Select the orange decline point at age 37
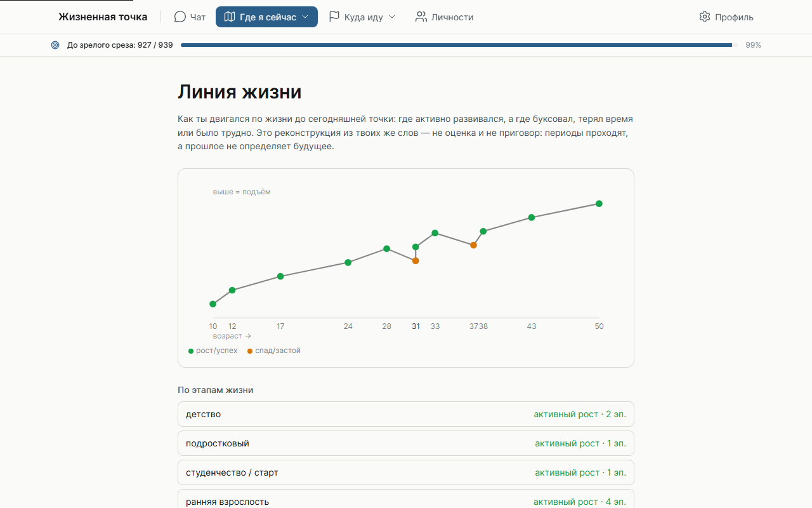812x508 pixels. coord(473,245)
